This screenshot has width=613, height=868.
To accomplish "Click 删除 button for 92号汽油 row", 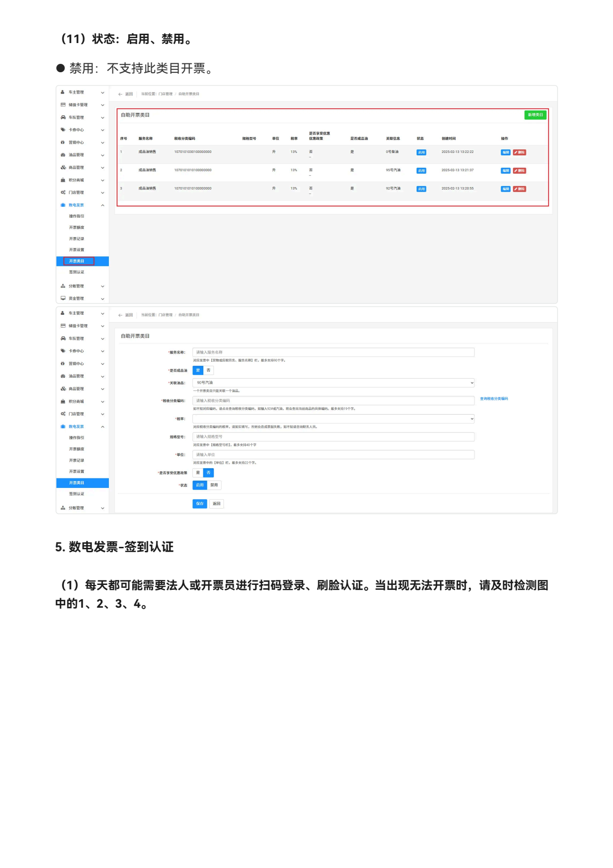I will click(519, 189).
